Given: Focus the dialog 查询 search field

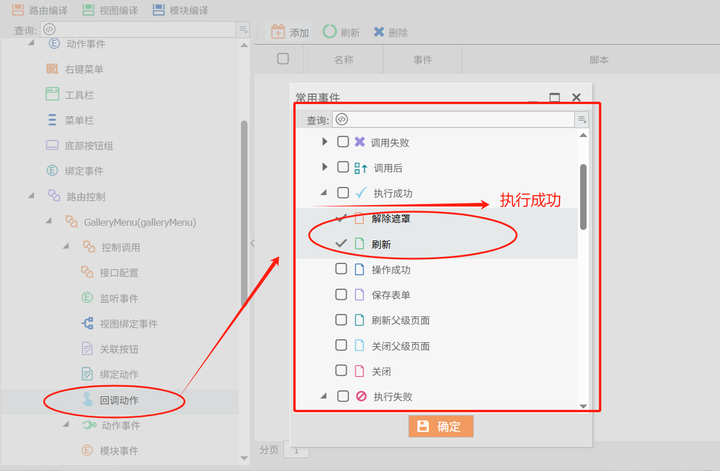Looking at the screenshot, I should 454,119.
